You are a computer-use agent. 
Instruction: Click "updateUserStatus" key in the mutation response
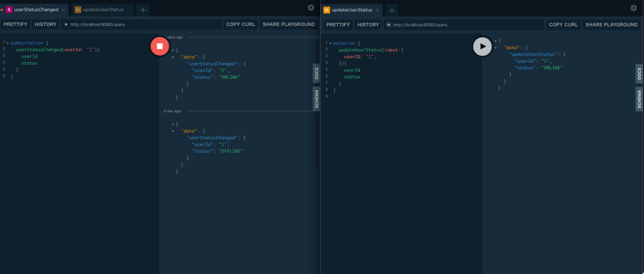coord(534,54)
